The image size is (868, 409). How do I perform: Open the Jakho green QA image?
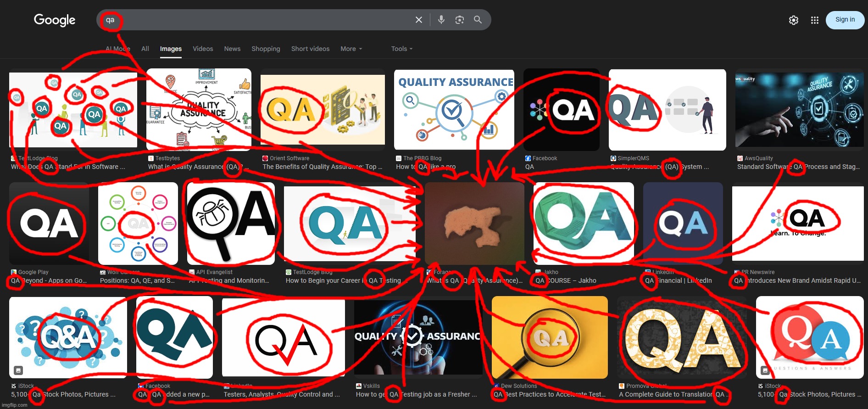point(584,224)
